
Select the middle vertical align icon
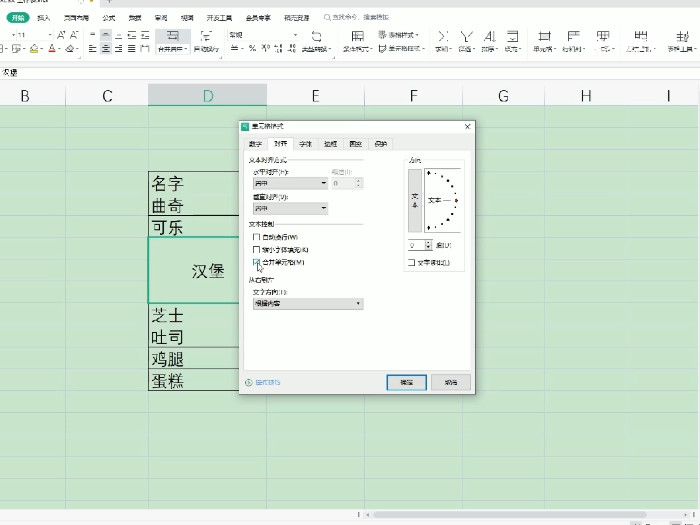coord(106,35)
